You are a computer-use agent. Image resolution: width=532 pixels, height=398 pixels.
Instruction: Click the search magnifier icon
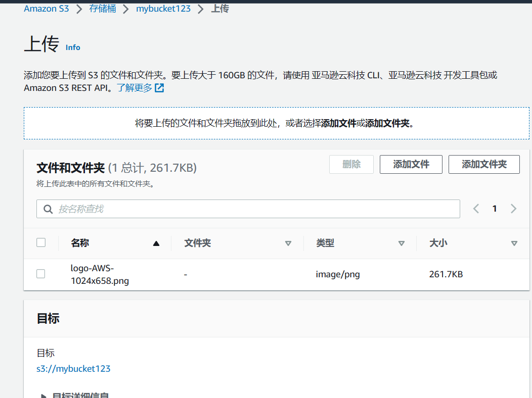coord(48,209)
